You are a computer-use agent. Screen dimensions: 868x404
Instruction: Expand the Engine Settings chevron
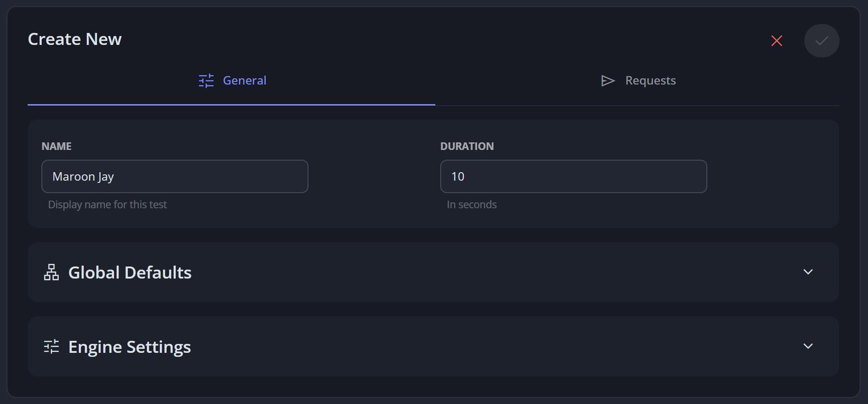tap(808, 346)
